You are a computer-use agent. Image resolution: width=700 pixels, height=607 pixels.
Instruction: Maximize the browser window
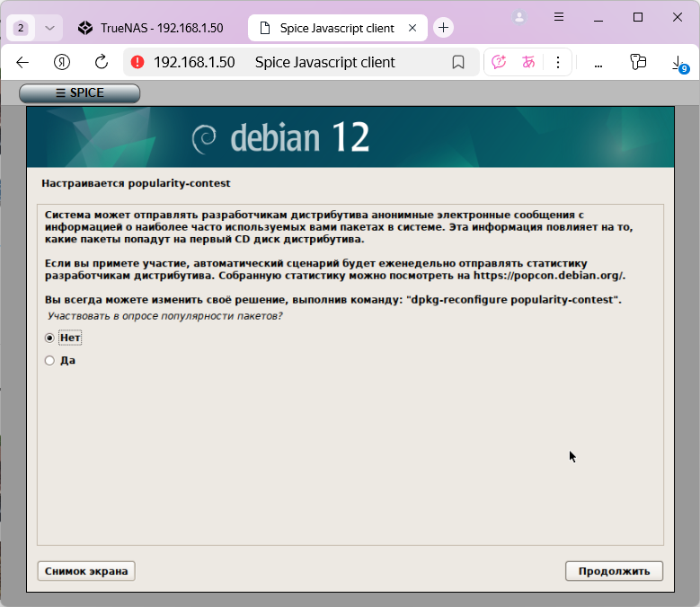coord(638,17)
